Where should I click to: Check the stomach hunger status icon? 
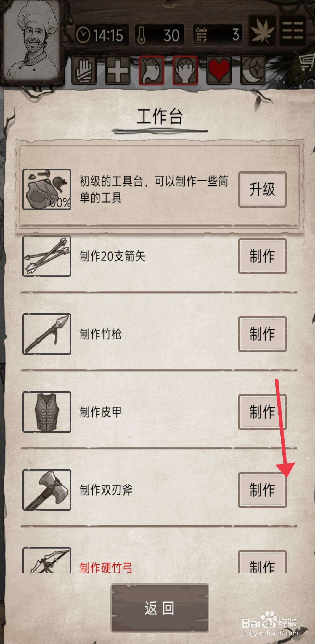(152, 70)
